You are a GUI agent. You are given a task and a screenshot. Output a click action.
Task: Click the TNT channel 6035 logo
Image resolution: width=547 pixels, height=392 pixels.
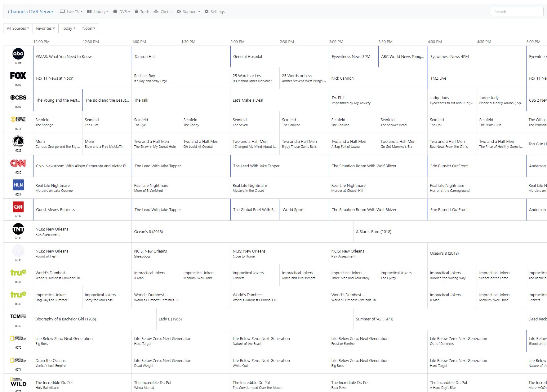click(x=18, y=229)
